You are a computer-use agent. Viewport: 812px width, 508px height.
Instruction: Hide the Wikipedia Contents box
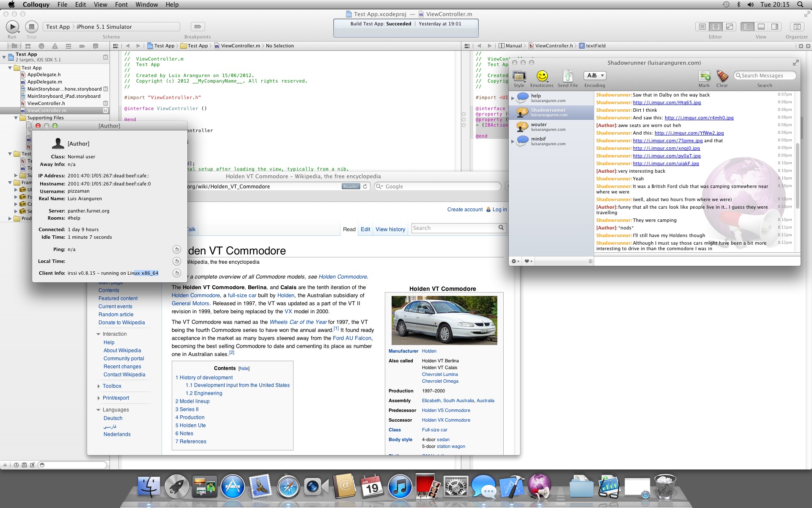click(x=244, y=368)
